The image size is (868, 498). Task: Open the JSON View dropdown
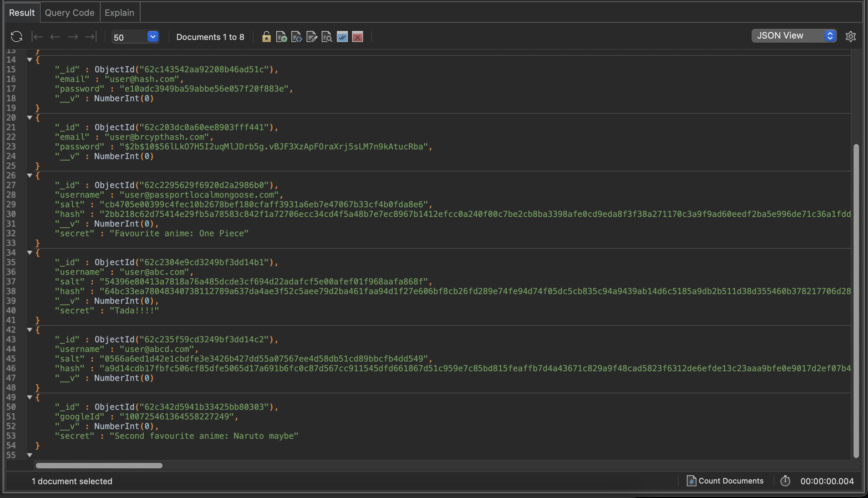(x=794, y=36)
